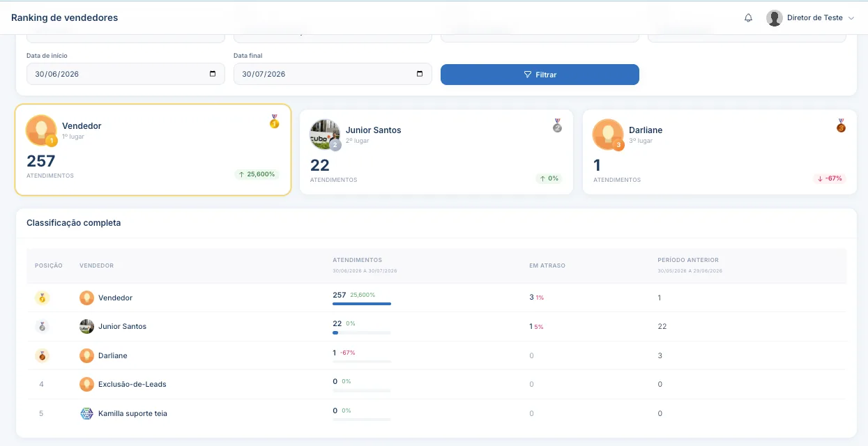Screen dimensions: 868x446
Task: Click the 22 atendimentos count on Junior Santos card
Action: (320, 165)
